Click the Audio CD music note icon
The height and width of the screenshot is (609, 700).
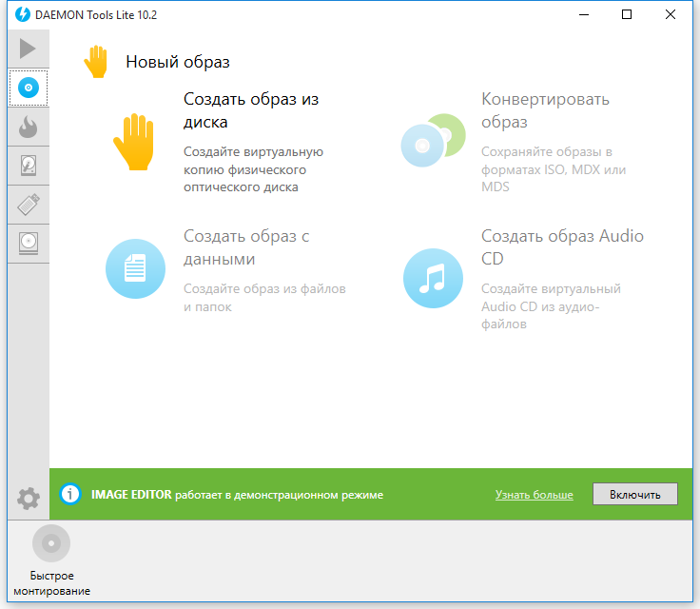click(433, 278)
